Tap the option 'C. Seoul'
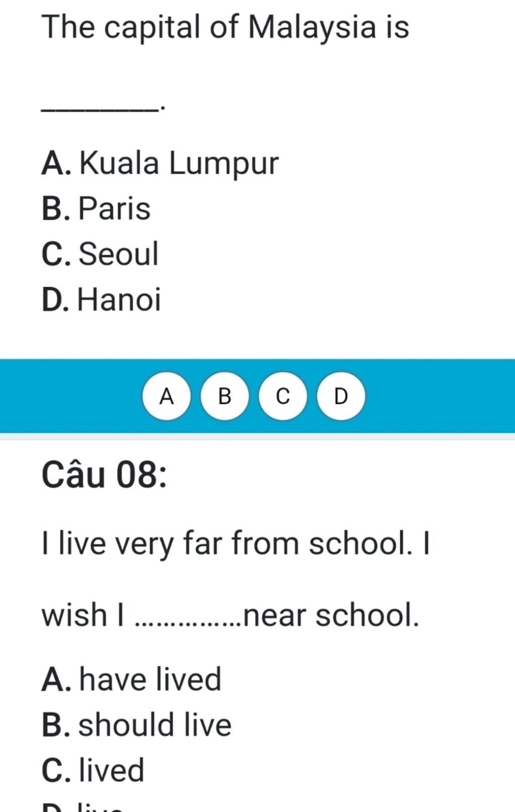Screen dimensions: 515x812 [100, 254]
